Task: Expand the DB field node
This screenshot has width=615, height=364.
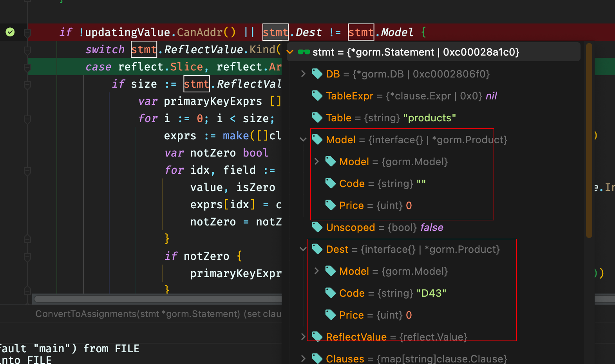Action: (x=303, y=74)
